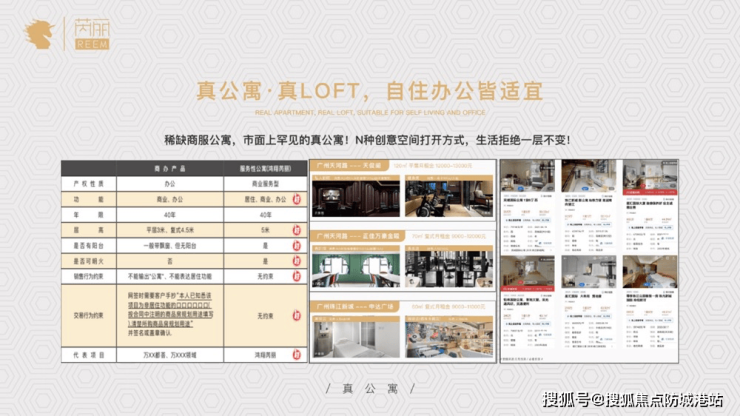The height and width of the screenshot is (416, 740).
Task: Click the 产权性质 row label
Action: click(89, 184)
